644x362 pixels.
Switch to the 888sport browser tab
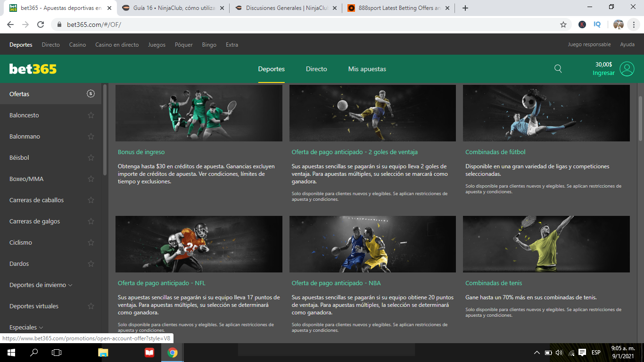[399, 8]
